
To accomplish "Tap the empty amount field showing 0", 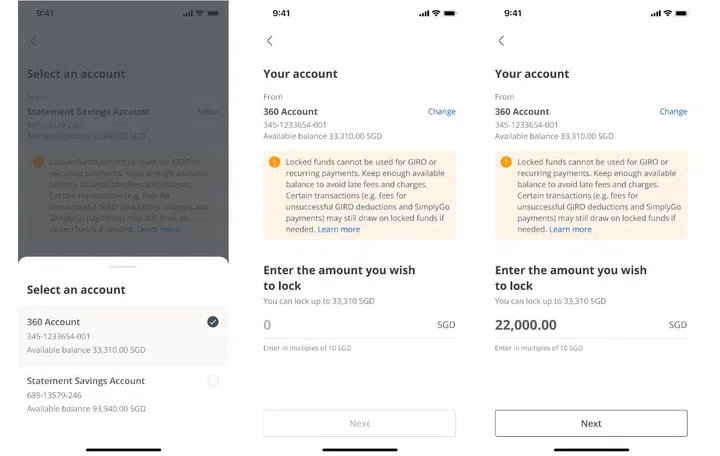I will coord(360,325).
